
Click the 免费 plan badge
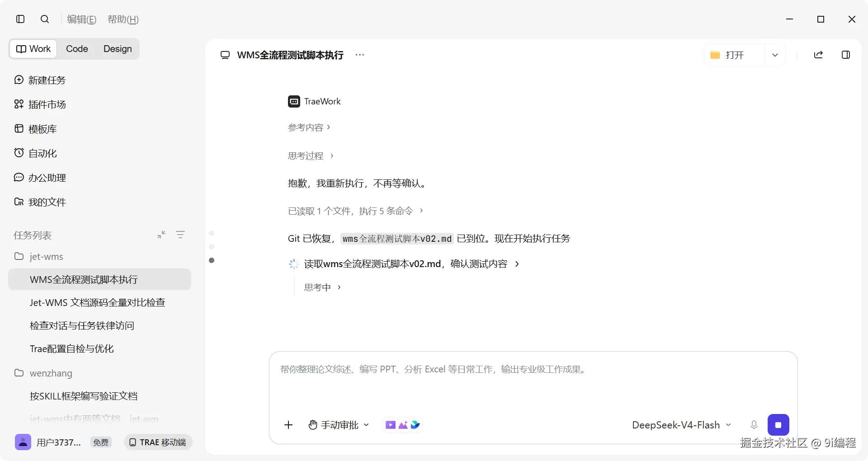101,442
